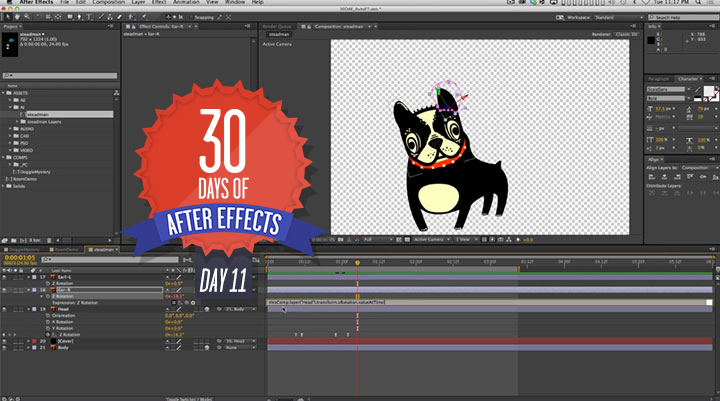Click the expression graph icon
The height and width of the screenshot is (401, 720).
pos(180,303)
